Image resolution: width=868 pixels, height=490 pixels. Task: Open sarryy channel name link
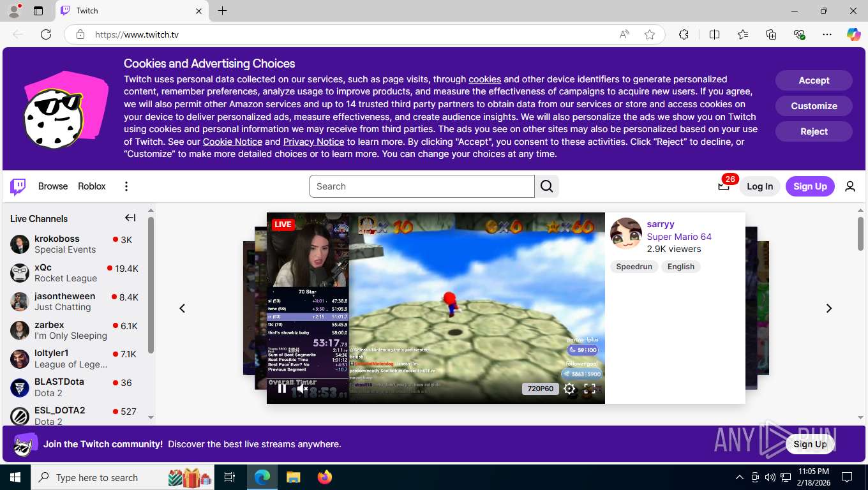pyautogui.click(x=661, y=224)
